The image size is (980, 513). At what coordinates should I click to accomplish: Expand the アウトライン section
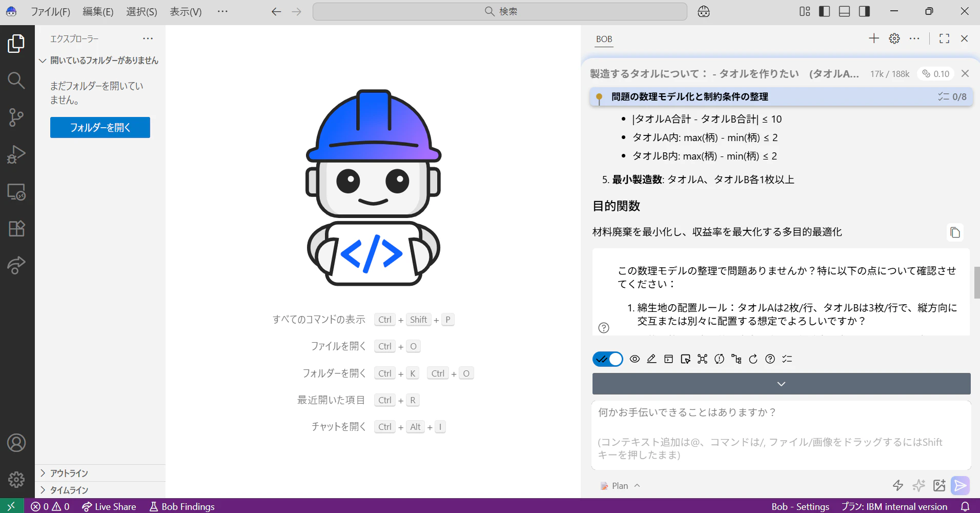100,473
